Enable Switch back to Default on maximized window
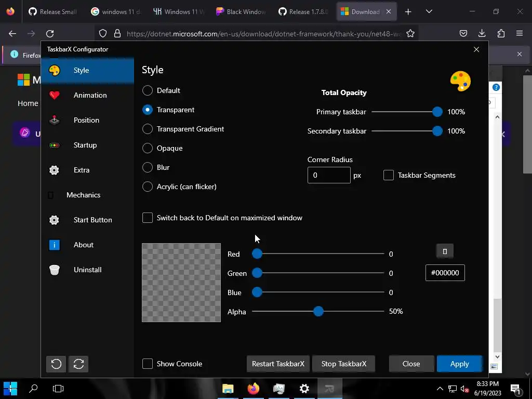Viewport: 532px width, 399px height. [x=147, y=218]
